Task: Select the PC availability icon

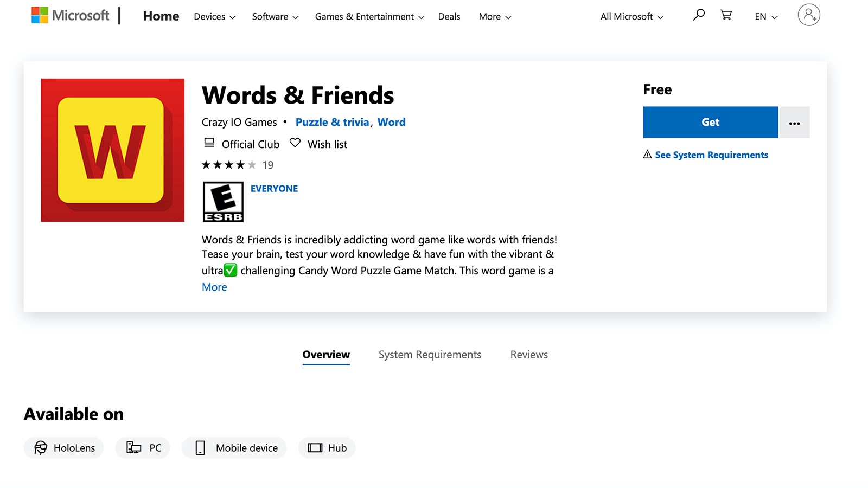Action: (x=133, y=447)
